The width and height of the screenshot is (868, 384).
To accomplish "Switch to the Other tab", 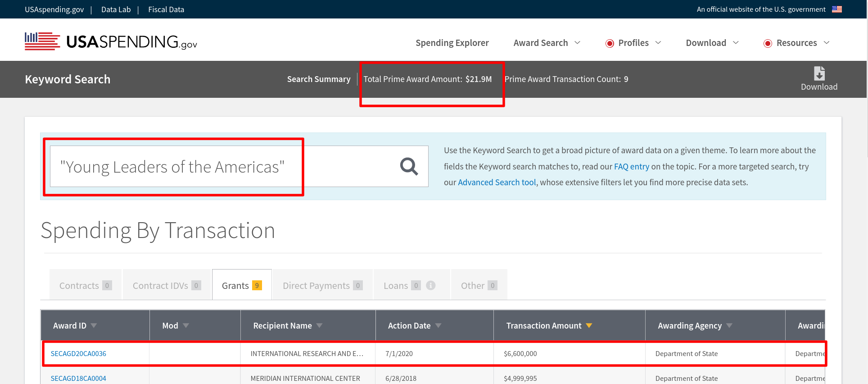I will pos(479,285).
